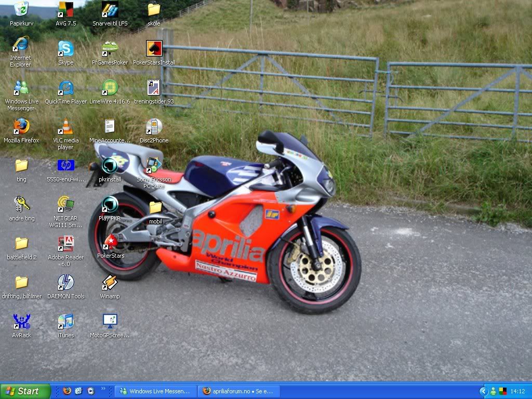Expand the Quick Launch overflow chevron

click(x=103, y=389)
